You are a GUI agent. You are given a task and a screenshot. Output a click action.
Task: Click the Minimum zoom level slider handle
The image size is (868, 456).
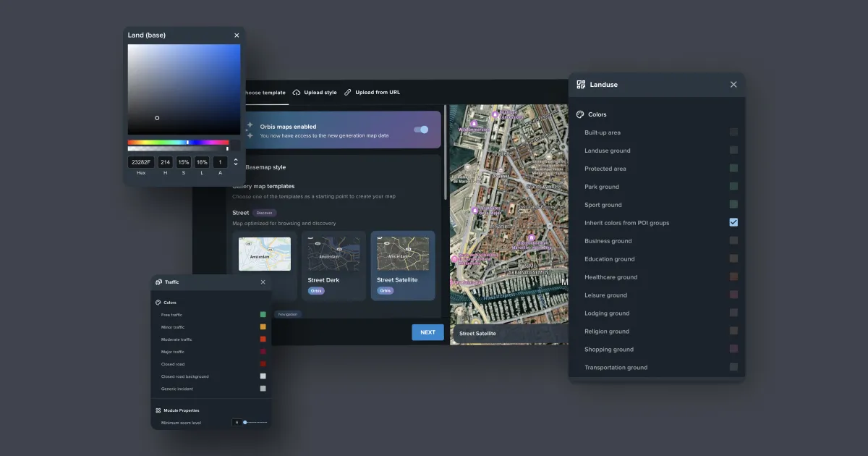245,422
